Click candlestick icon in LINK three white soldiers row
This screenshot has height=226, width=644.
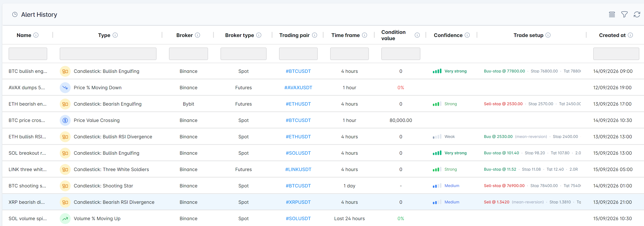pyautogui.click(x=65, y=169)
